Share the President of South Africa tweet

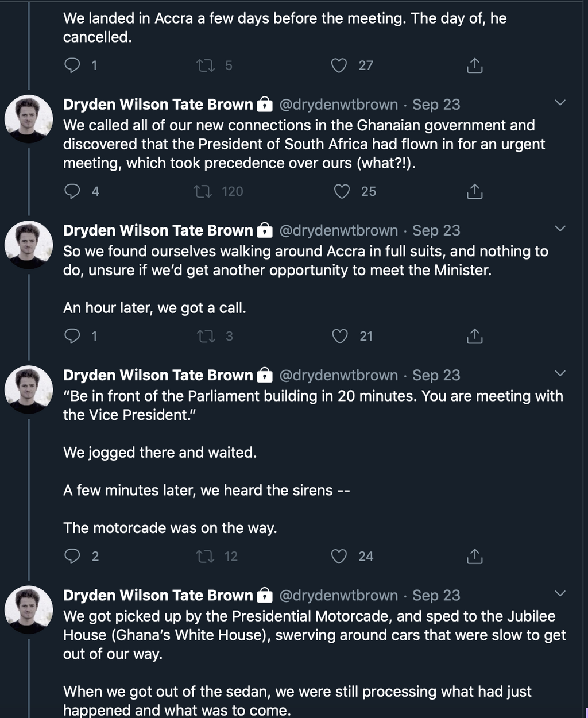474,191
